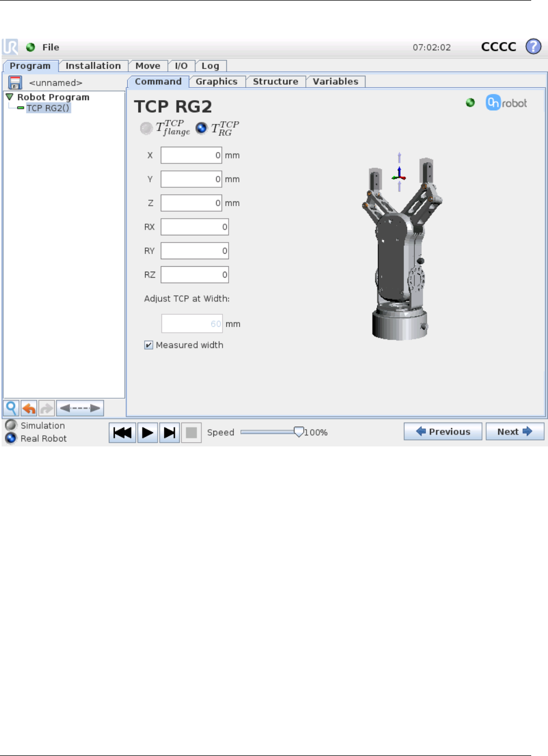Click the step forward button
This screenshot has height=756, width=548.
tap(169, 432)
